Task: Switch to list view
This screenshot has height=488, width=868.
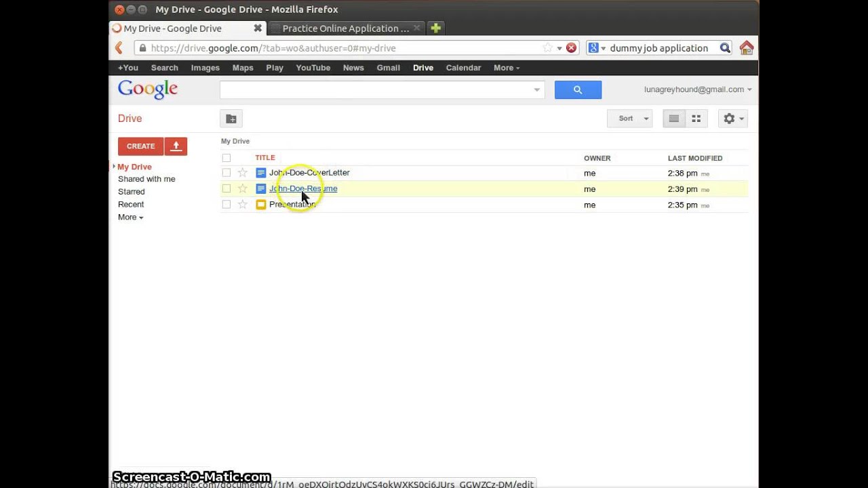Action: [673, 119]
